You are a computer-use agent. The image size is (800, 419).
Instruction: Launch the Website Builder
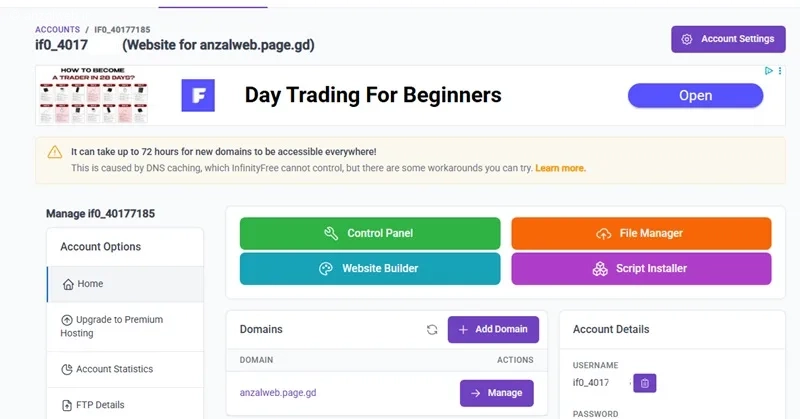click(370, 268)
